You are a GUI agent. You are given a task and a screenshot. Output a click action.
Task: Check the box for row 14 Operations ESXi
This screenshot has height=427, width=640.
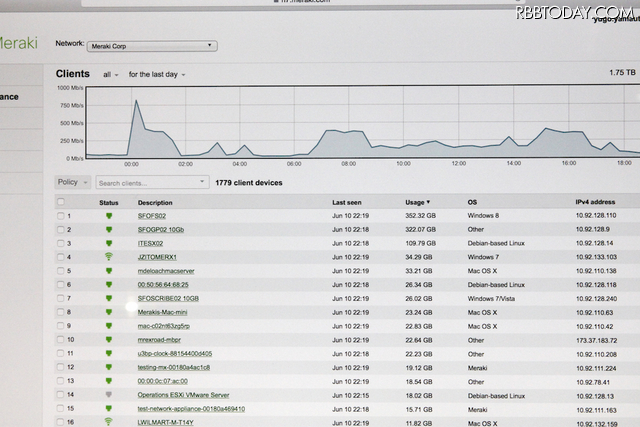pyautogui.click(x=60, y=395)
